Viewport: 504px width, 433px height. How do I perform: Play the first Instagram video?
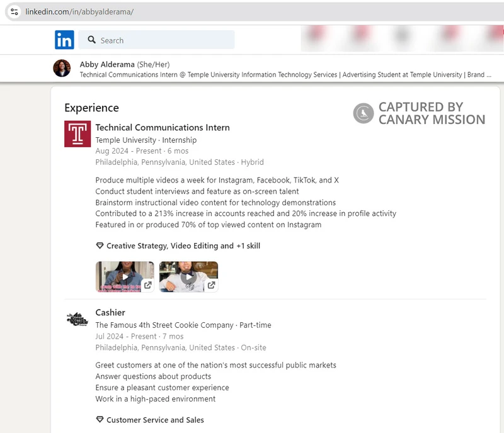point(127,275)
